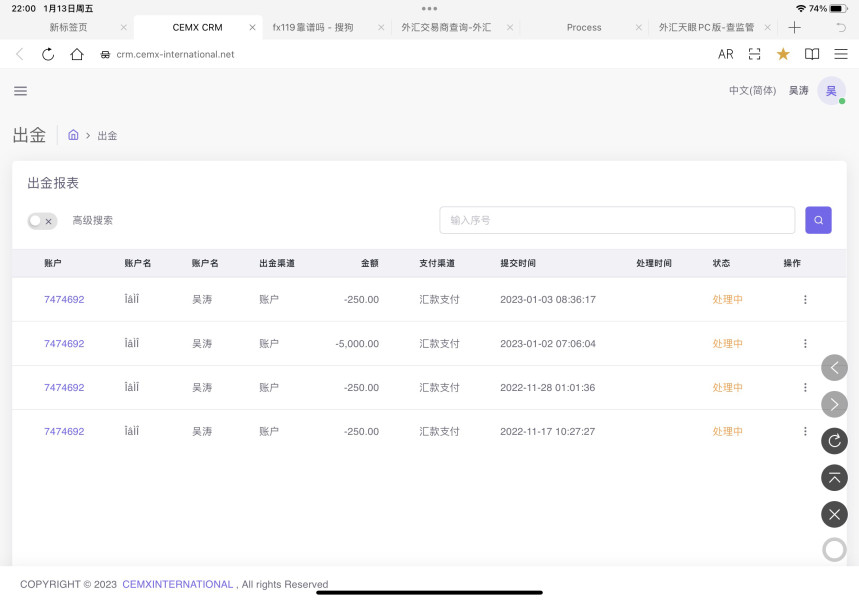This screenshot has width=859, height=600.
Task: Open the reader mode book icon
Action: tap(812, 54)
